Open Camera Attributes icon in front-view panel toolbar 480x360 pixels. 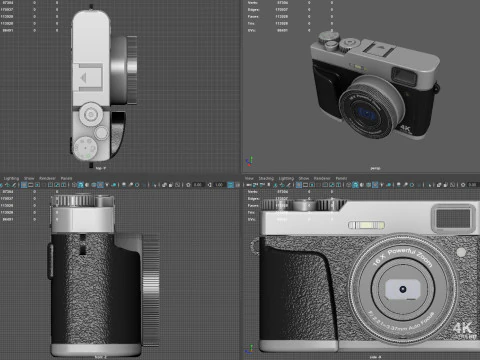point(262,185)
